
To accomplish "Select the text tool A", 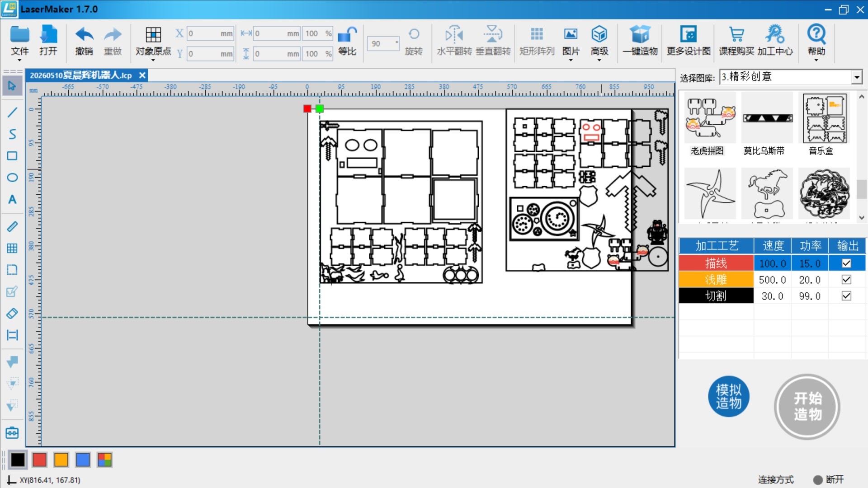I will 12,199.
